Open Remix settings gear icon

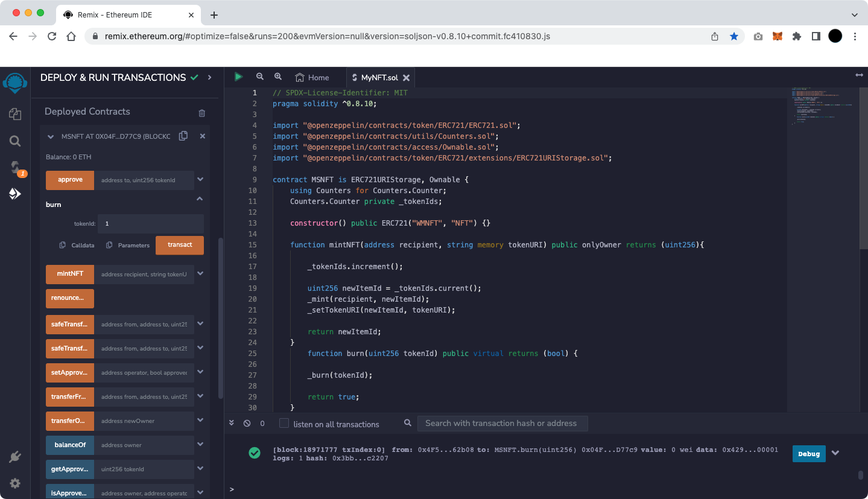(x=15, y=483)
